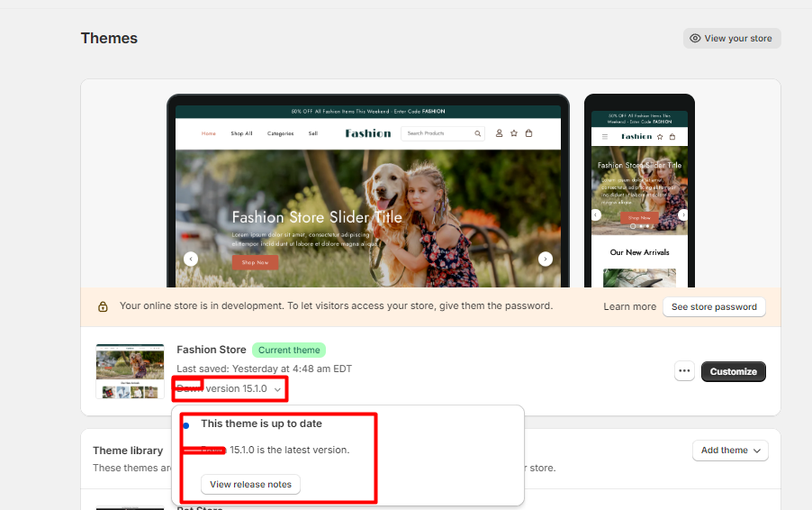Customize the Fashion Store theme
Image resolution: width=812 pixels, height=510 pixels.
coord(734,371)
